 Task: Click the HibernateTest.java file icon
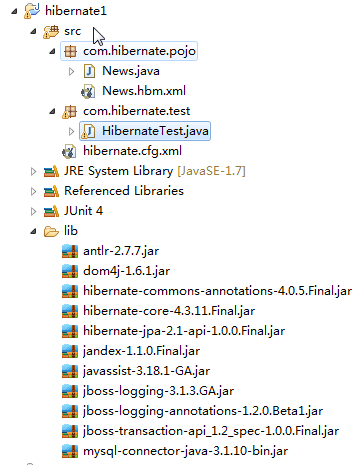89,131
